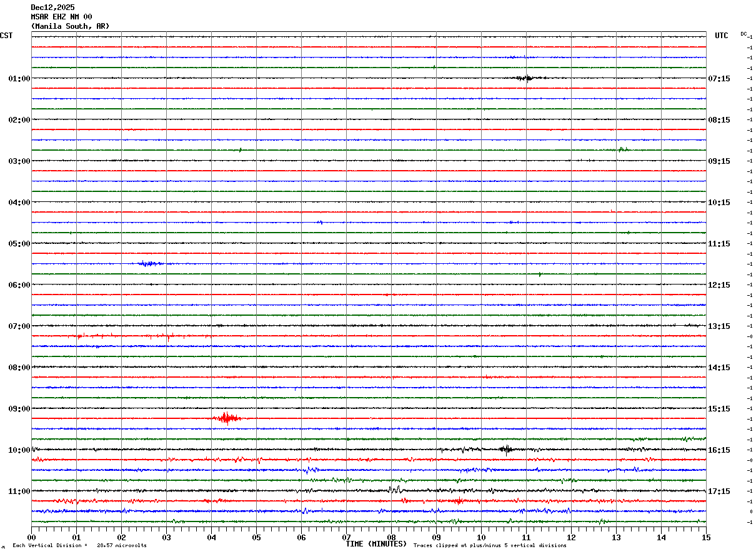Click the CST timezone label
The height and width of the screenshot is (554, 756).
6,36
